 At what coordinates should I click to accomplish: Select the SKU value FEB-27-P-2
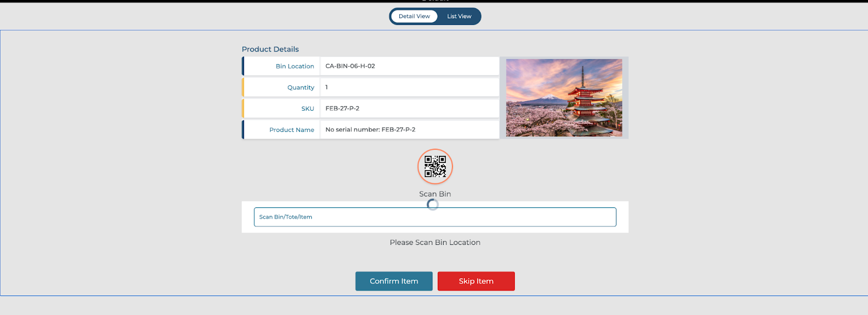(342, 109)
